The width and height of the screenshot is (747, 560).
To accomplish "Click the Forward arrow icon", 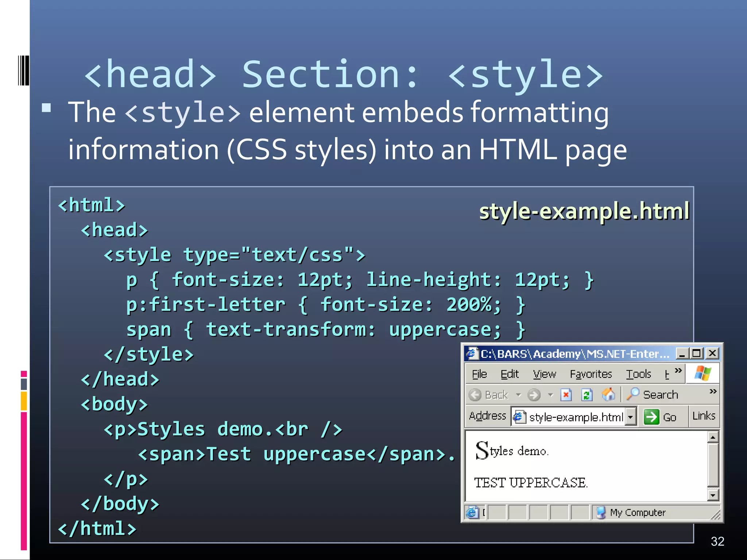I will (534, 395).
